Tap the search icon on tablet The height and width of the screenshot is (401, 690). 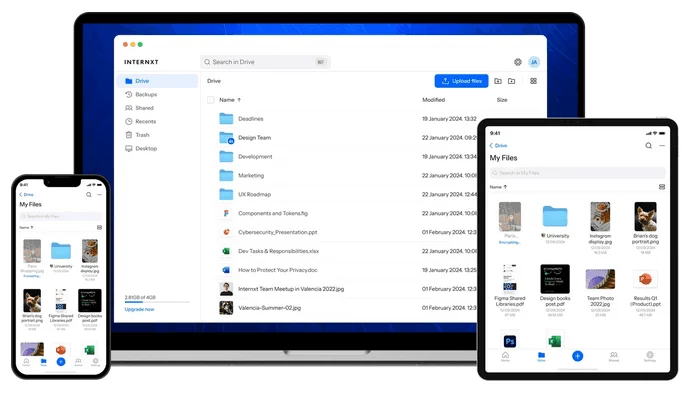(x=649, y=146)
